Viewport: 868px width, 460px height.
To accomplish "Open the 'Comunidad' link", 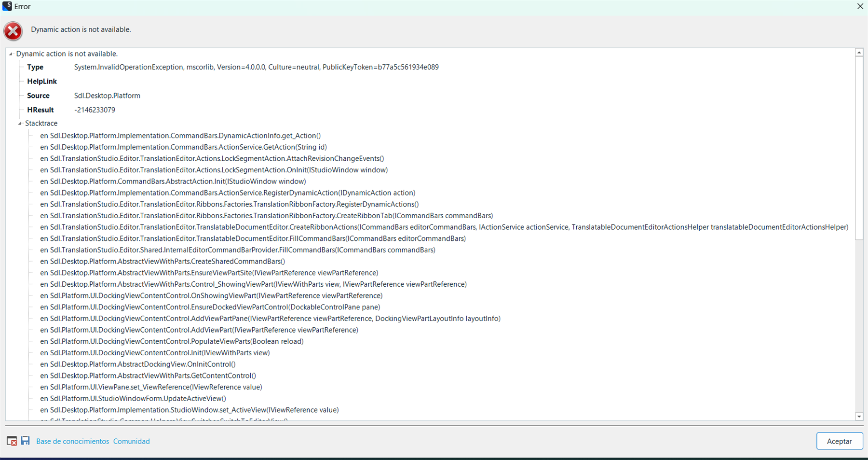I will point(131,441).
